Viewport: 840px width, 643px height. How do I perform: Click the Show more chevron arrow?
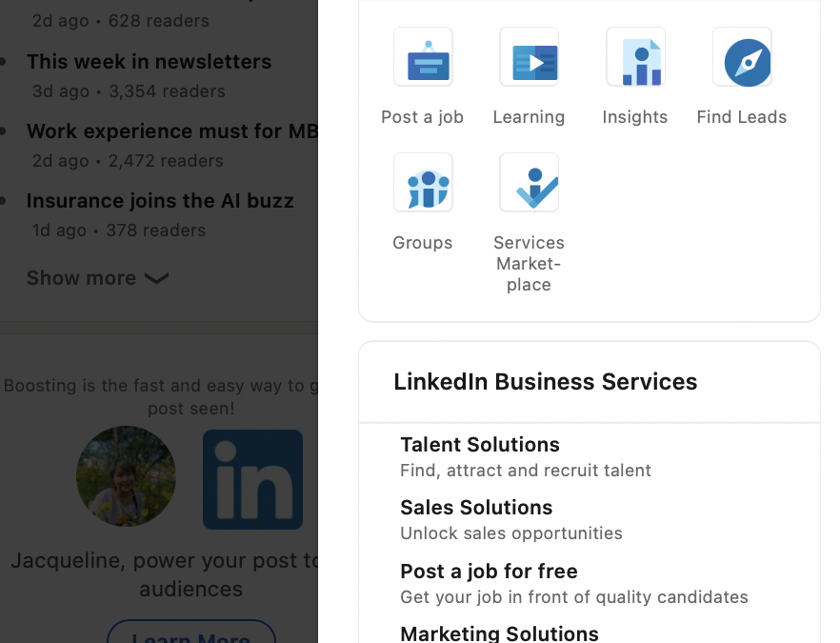tap(156, 278)
